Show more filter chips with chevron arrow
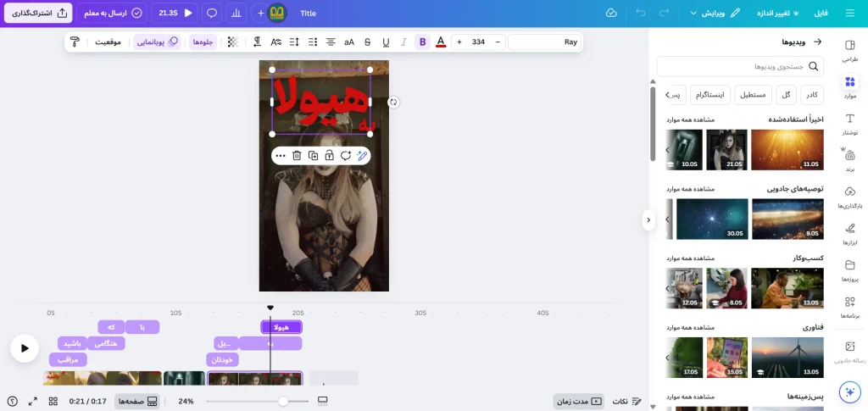 [668, 95]
